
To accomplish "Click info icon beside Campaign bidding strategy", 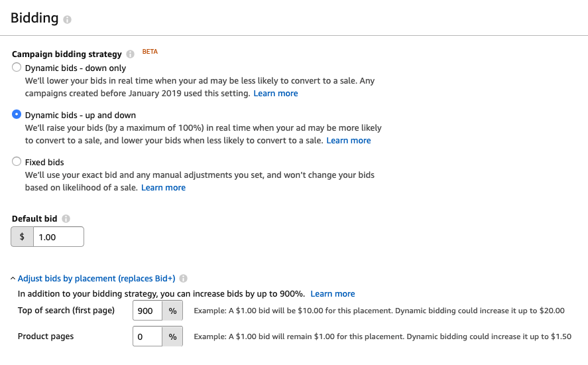I will [130, 54].
